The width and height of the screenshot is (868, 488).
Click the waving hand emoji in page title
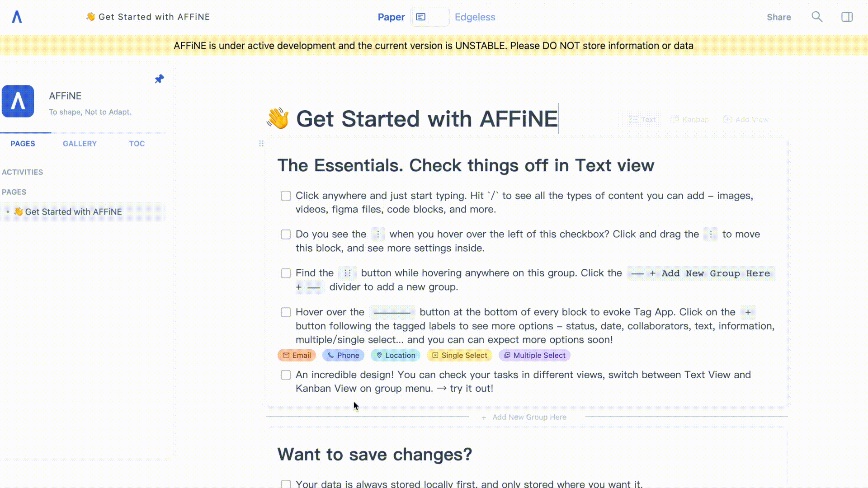(278, 118)
